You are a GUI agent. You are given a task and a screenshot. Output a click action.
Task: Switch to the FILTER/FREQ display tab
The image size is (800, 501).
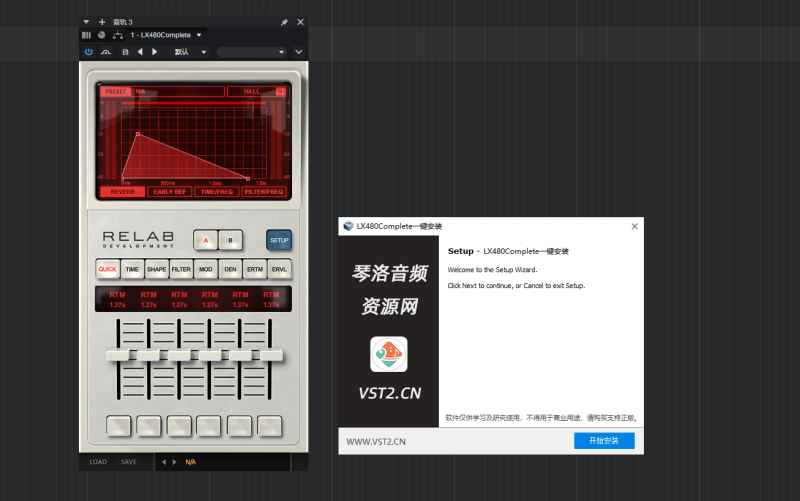point(262,191)
